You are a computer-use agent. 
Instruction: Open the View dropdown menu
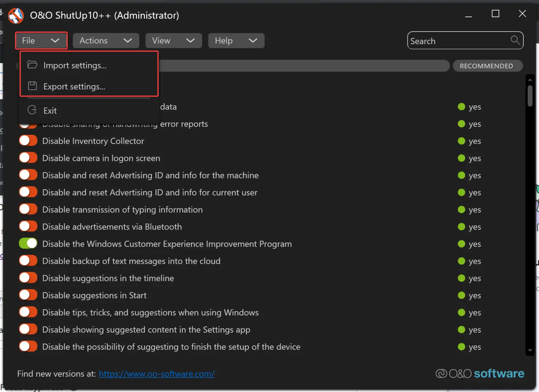point(173,41)
